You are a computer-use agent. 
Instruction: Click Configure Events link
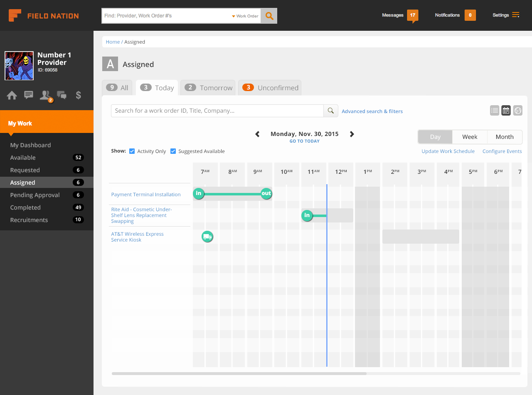(502, 151)
